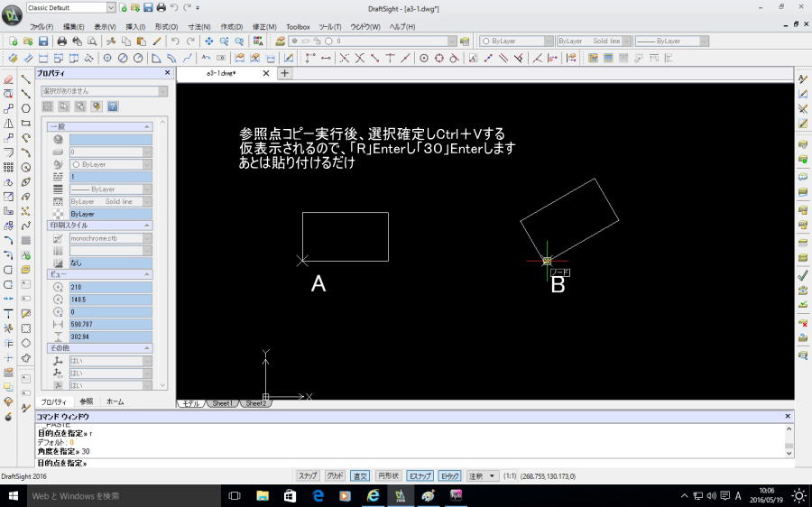812x507 pixels.
Task: Collapse the ビュー section
Action: coord(146,274)
